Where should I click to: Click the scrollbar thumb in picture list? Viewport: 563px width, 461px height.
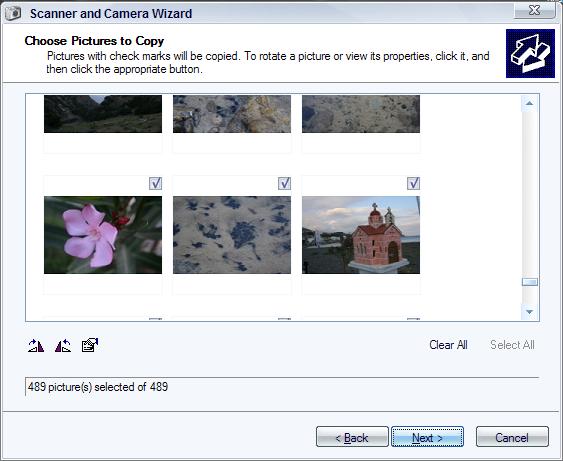coord(530,282)
